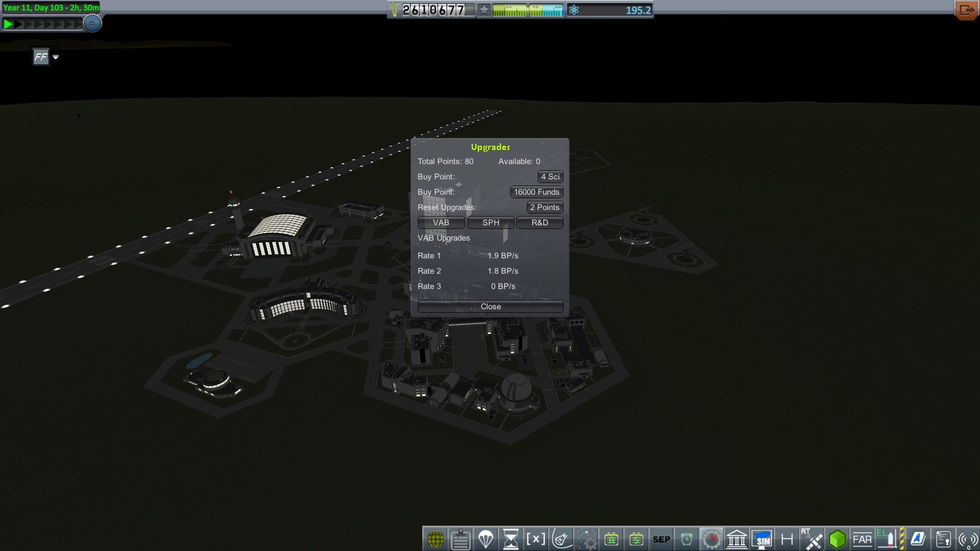Toggle the FF fast-forward button

pyautogui.click(x=40, y=57)
